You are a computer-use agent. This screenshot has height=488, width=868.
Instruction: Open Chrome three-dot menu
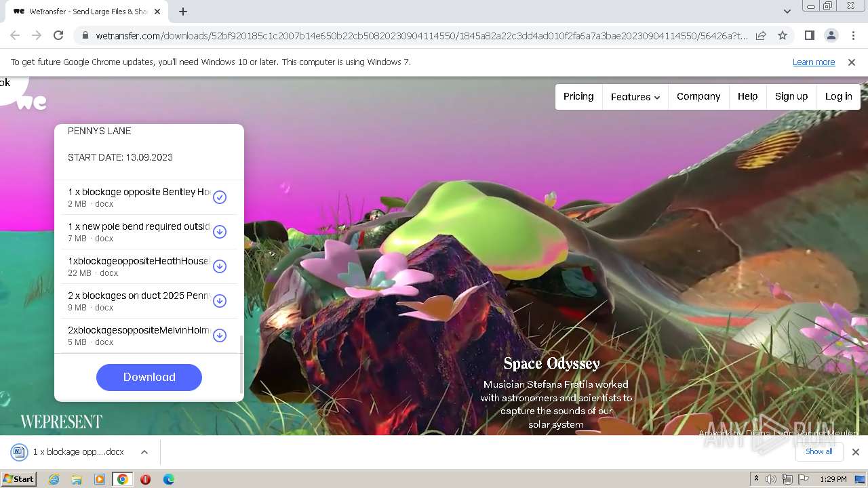click(x=853, y=35)
